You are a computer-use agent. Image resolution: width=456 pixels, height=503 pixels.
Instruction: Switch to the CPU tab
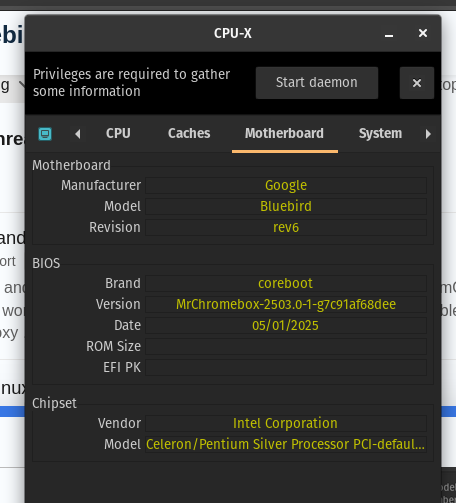118,134
